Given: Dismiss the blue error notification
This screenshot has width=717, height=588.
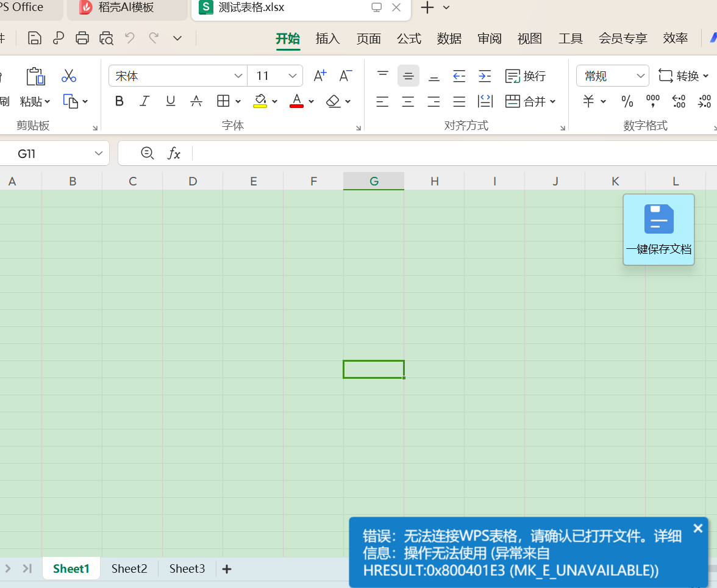Looking at the screenshot, I should pyautogui.click(x=698, y=529).
